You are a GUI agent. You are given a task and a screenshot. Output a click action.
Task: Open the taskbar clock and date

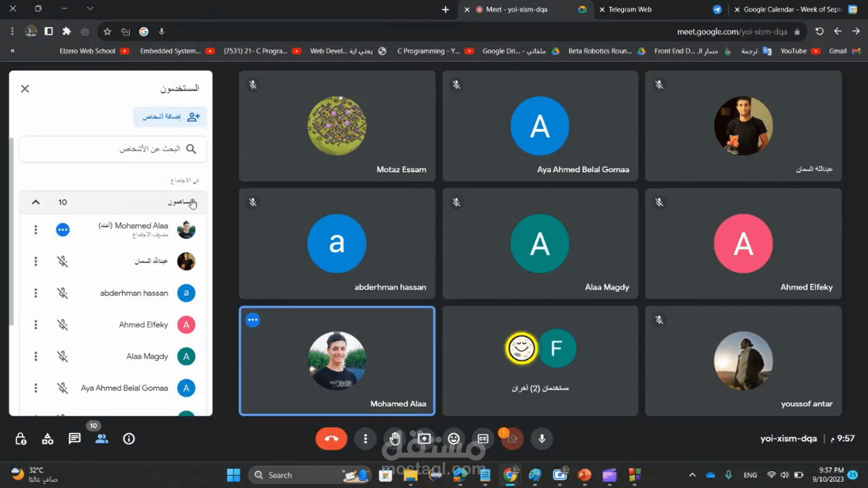[827, 475]
